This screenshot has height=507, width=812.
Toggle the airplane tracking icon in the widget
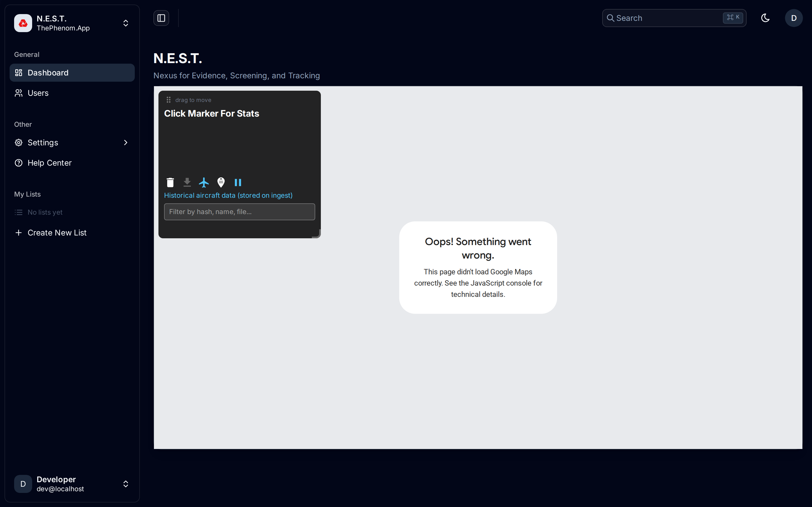pos(204,182)
